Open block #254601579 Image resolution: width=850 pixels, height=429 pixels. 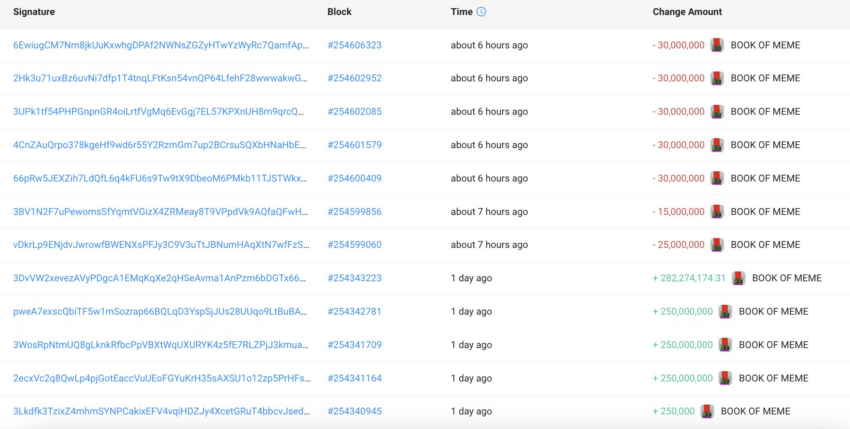point(355,145)
